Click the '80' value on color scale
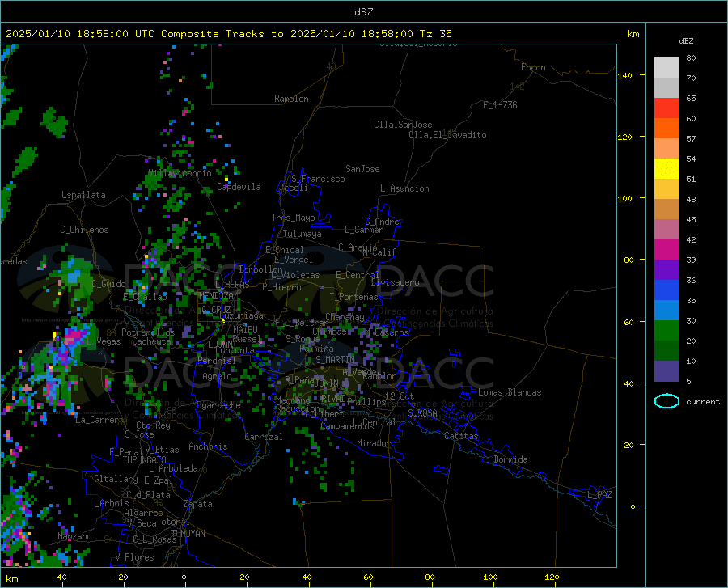This screenshot has height=588, width=728. [x=691, y=58]
